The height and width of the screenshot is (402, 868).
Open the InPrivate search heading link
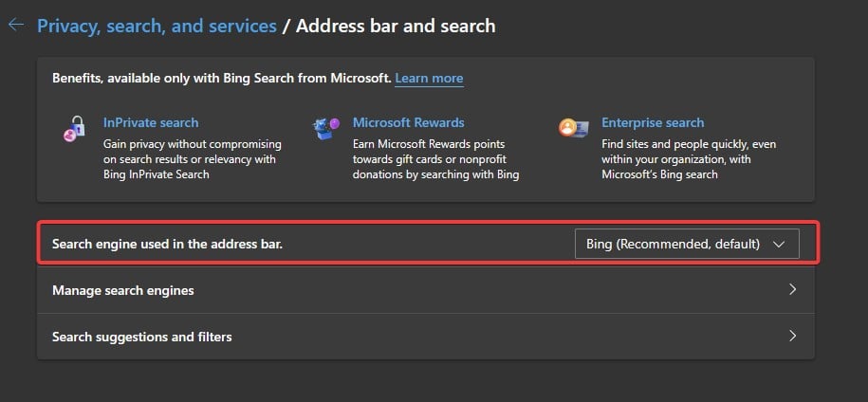[x=151, y=122]
